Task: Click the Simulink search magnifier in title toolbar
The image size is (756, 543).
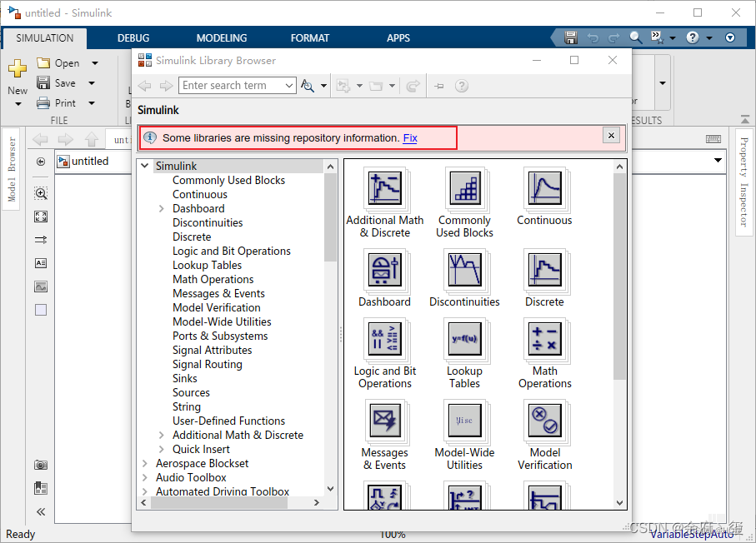Action: [x=635, y=37]
